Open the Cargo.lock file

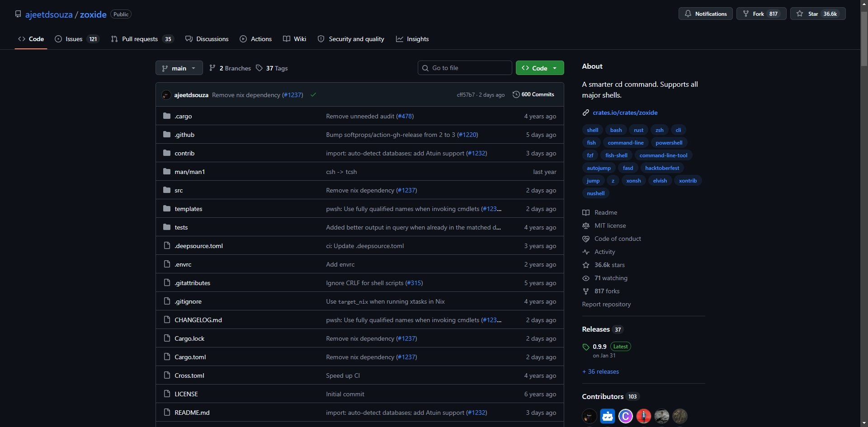[189, 338]
